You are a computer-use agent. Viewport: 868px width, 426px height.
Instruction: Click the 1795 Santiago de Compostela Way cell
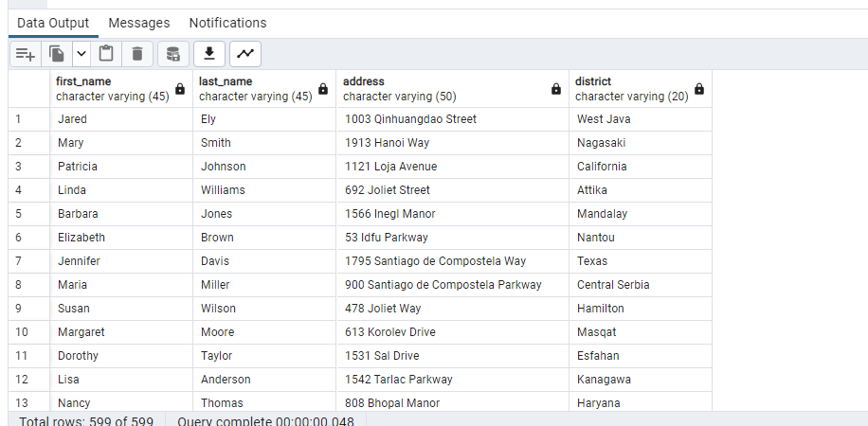point(452,261)
